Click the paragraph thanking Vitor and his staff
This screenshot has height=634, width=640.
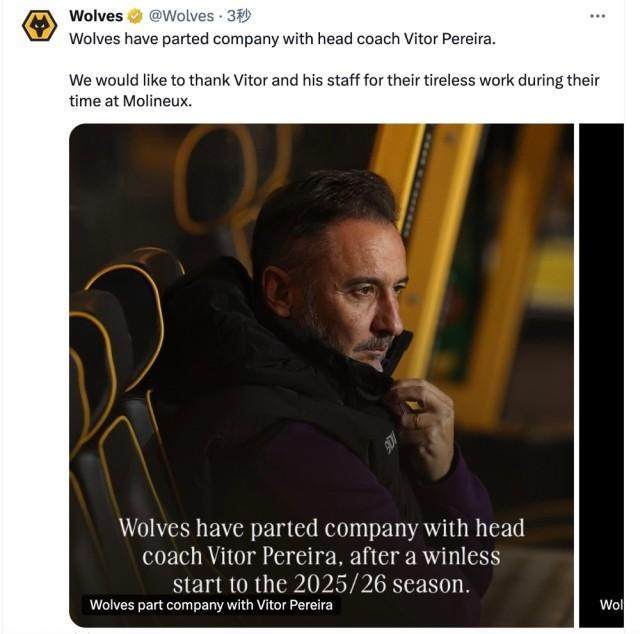334,80
